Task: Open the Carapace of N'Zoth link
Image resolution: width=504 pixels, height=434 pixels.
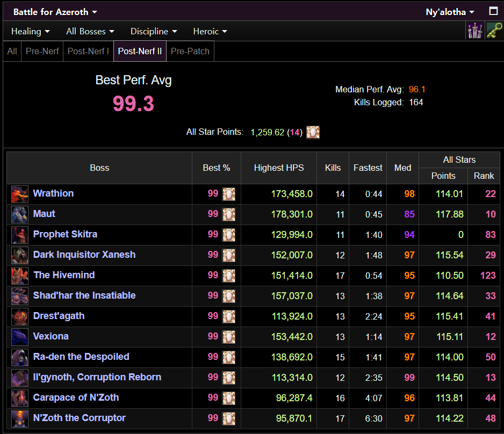Action: tap(76, 397)
